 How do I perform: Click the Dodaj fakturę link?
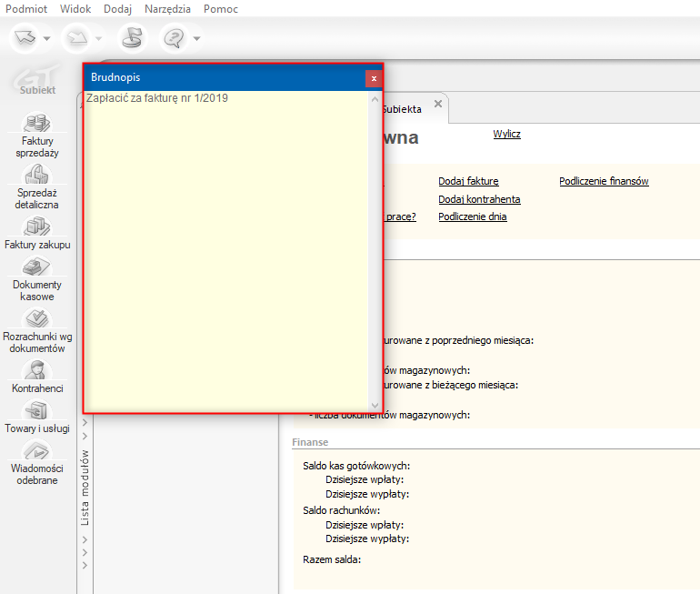click(468, 181)
